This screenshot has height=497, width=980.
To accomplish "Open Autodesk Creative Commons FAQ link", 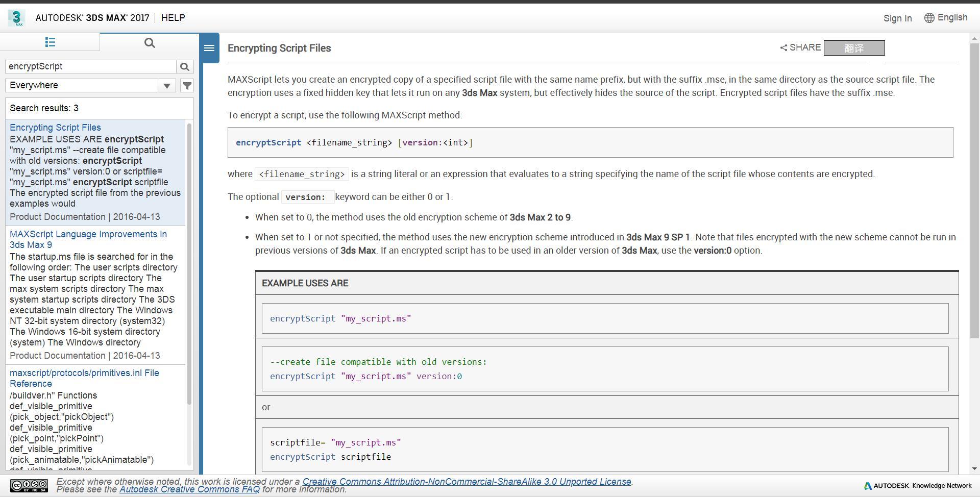I will tap(189, 489).
